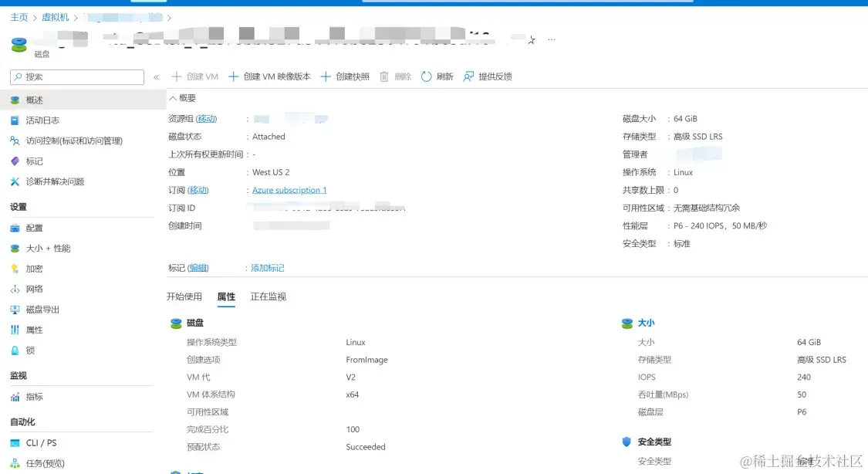Screen dimensions: 868x474
Task: Open the more options ellipsis next to title
Action: 552,40
